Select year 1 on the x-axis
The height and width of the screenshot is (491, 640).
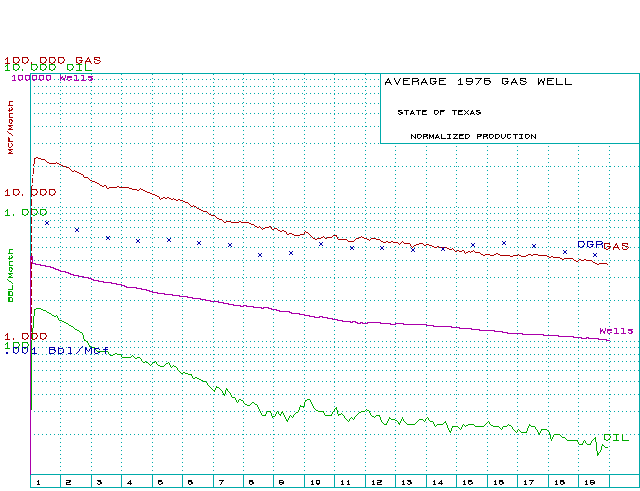coord(37,482)
